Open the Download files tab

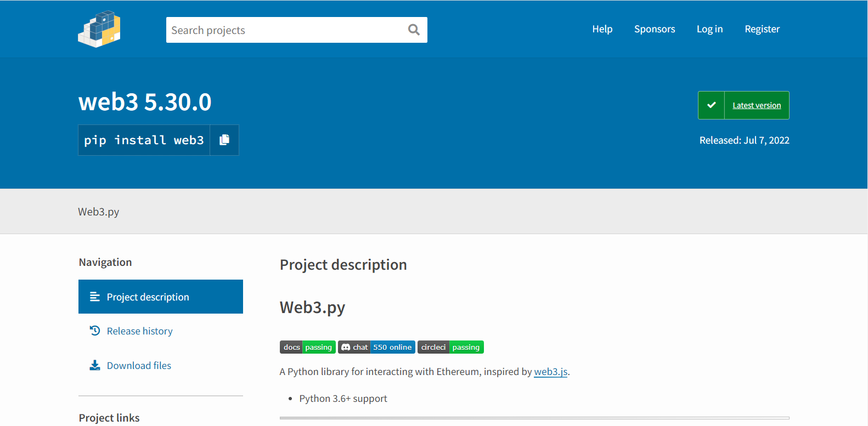click(x=161, y=366)
